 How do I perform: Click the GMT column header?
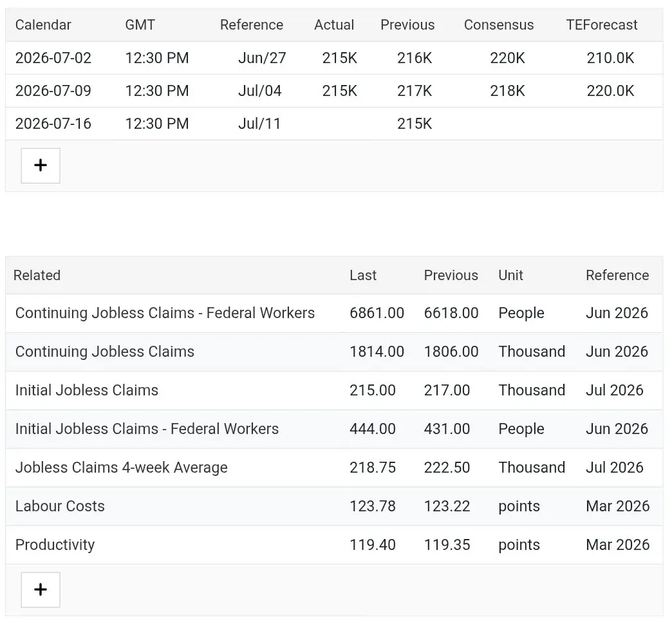click(x=140, y=25)
